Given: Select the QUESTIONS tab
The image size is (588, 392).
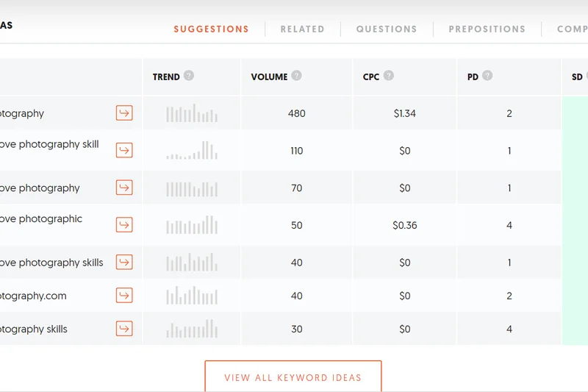Looking at the screenshot, I should (x=387, y=29).
